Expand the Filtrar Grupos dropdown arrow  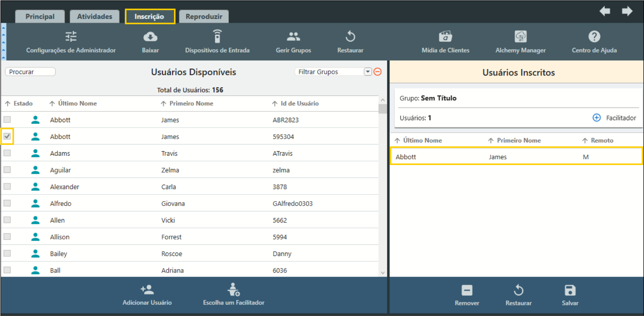click(x=368, y=72)
